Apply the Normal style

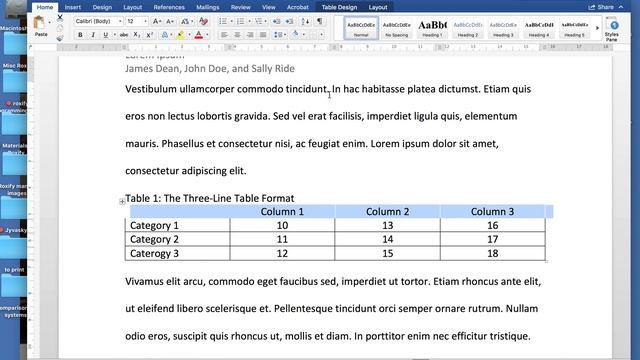[x=361, y=28]
